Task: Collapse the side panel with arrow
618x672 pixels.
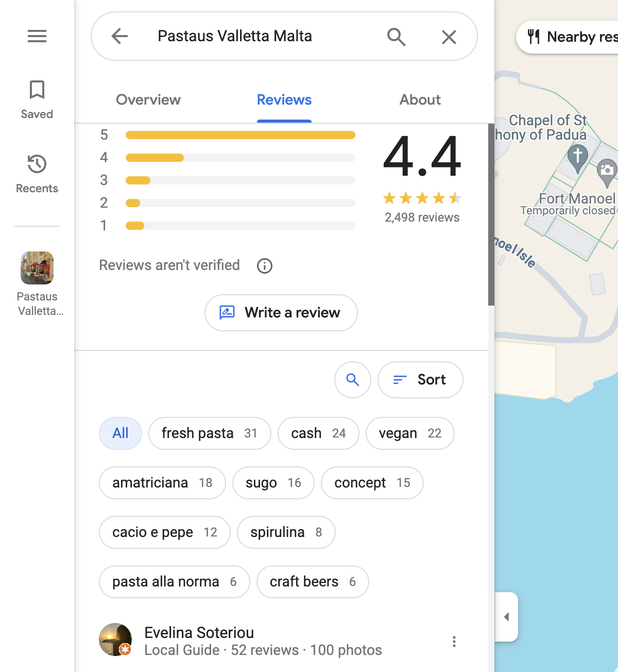Action: point(507,617)
